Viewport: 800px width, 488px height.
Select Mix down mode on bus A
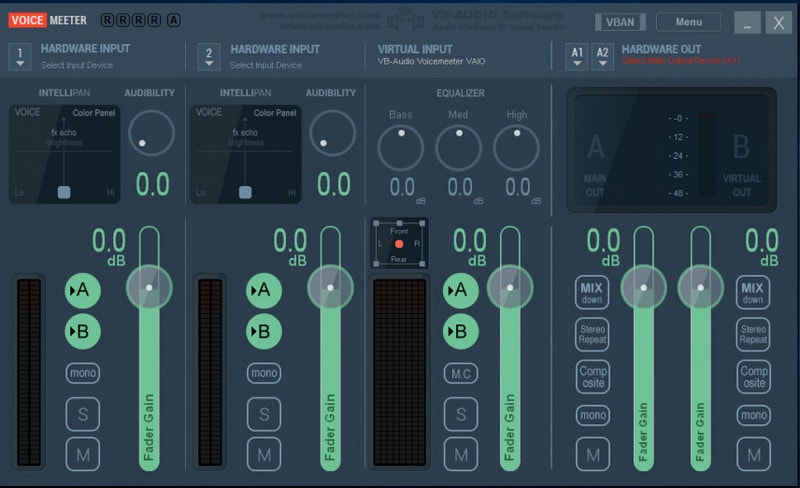tap(592, 292)
